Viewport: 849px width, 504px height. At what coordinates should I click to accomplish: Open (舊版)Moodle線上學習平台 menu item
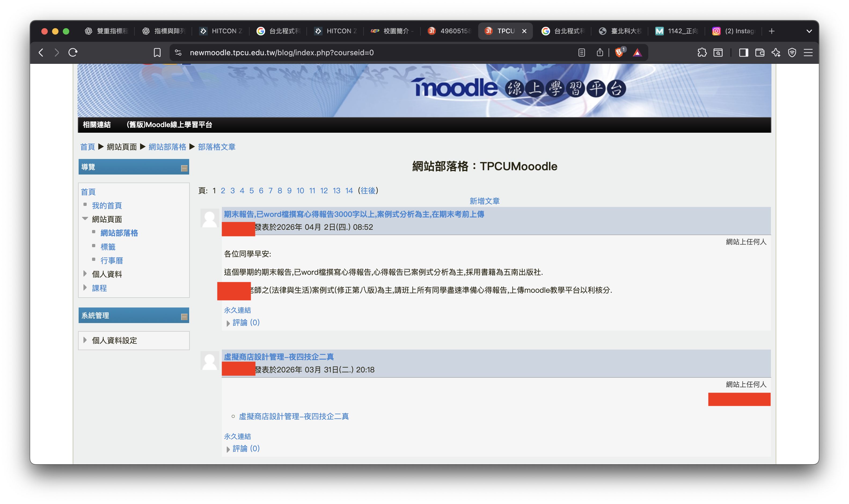169,125
